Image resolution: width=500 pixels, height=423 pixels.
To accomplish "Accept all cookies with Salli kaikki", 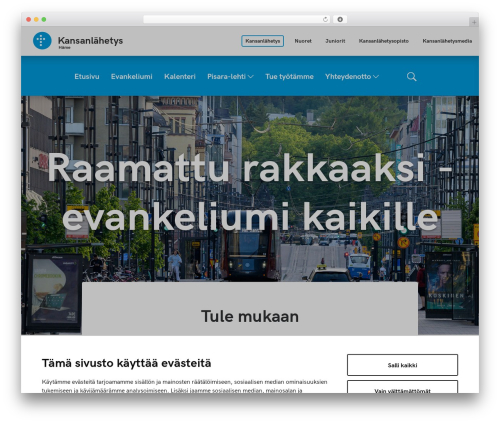I will [x=402, y=365].
